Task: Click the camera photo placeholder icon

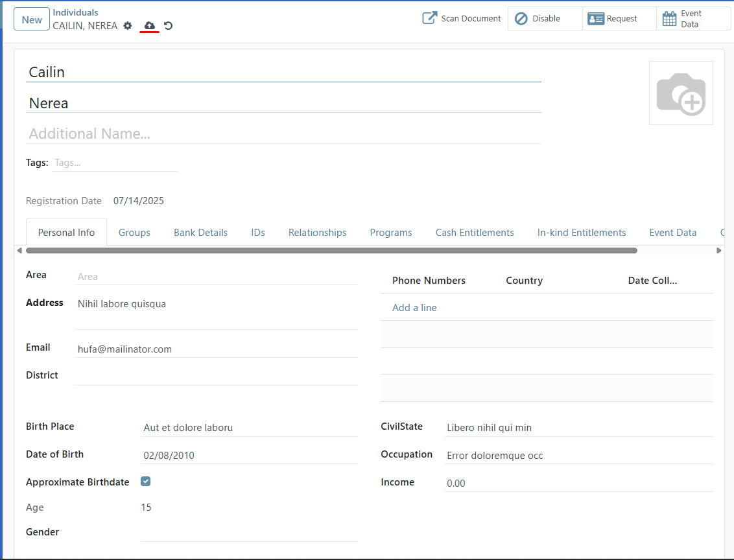Action: [x=681, y=93]
